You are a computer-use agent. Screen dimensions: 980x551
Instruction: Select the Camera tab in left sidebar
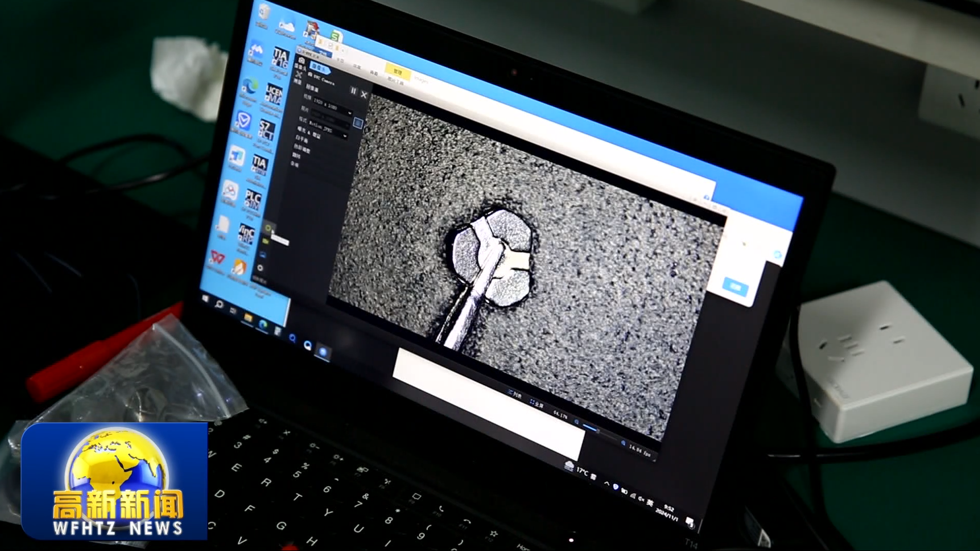301,64
